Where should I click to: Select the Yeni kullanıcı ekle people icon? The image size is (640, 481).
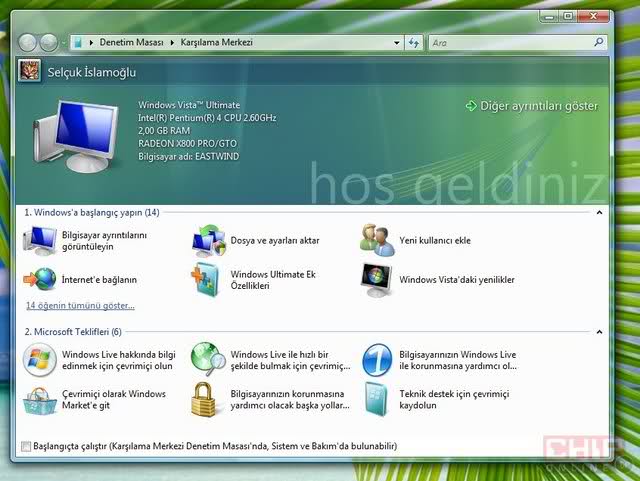377,240
